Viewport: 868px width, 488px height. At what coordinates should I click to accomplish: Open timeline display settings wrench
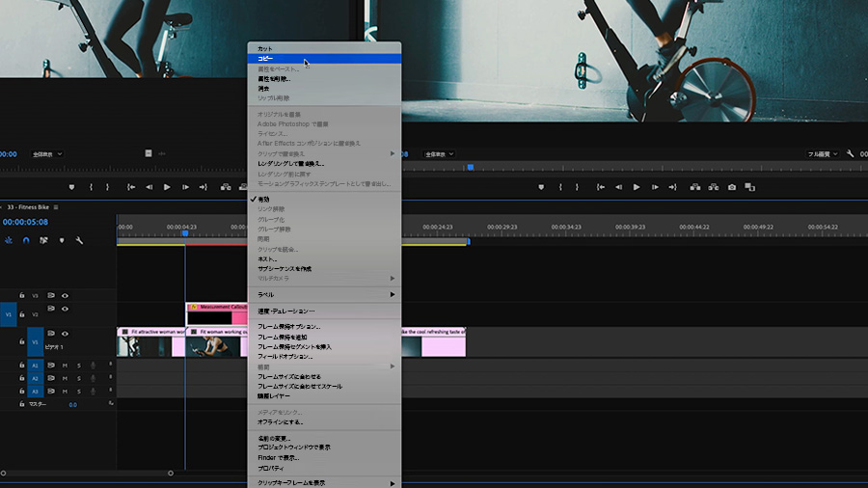pyautogui.click(x=79, y=241)
